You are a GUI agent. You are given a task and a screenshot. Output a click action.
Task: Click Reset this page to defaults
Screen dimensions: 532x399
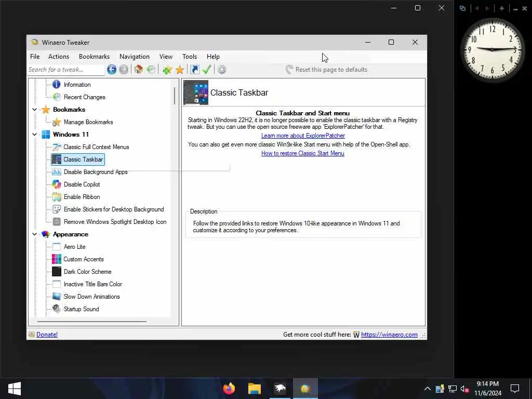click(326, 70)
